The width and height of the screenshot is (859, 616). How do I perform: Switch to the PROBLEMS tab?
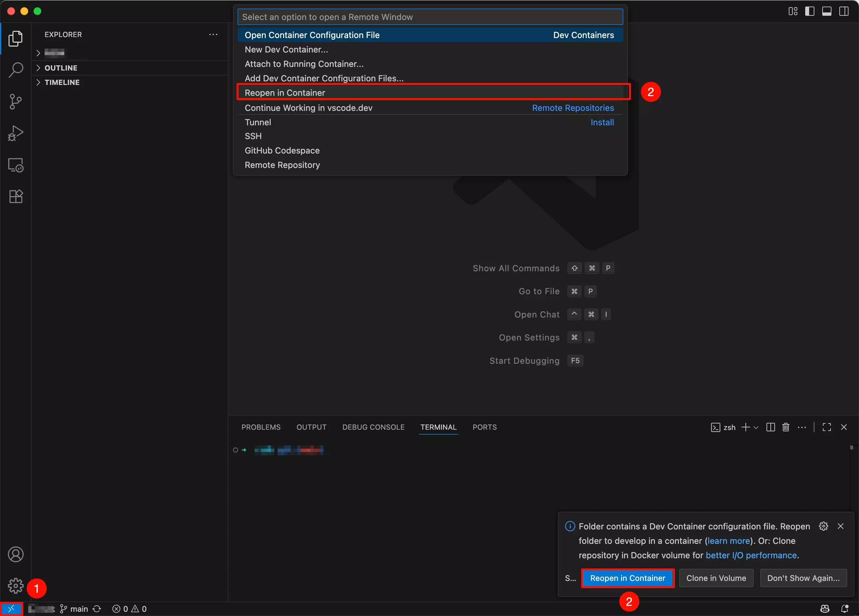click(261, 427)
